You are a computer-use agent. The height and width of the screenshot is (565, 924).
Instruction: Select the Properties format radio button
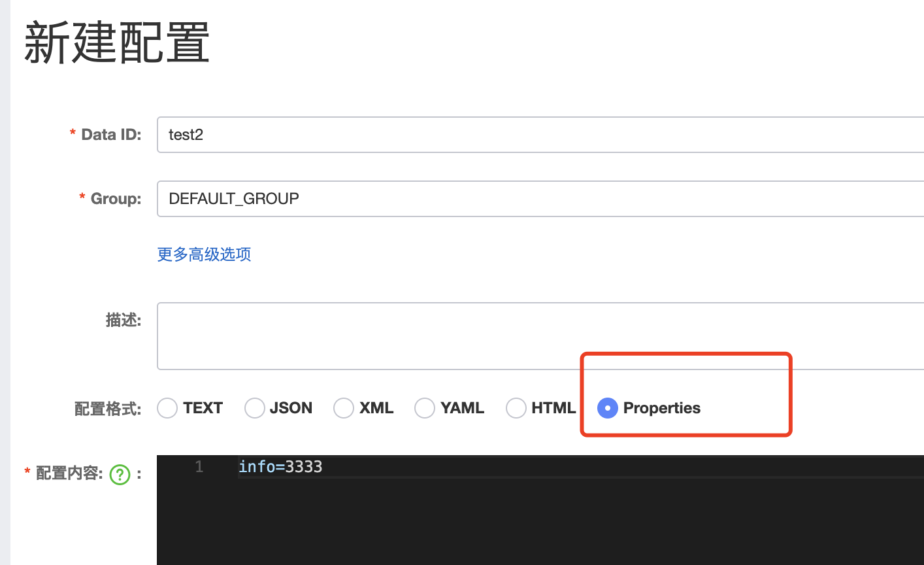click(x=608, y=408)
